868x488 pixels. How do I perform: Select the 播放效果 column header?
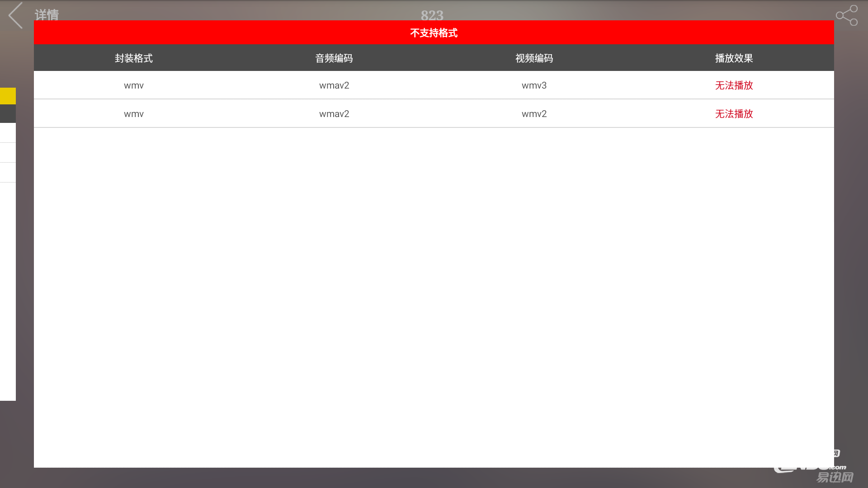734,58
